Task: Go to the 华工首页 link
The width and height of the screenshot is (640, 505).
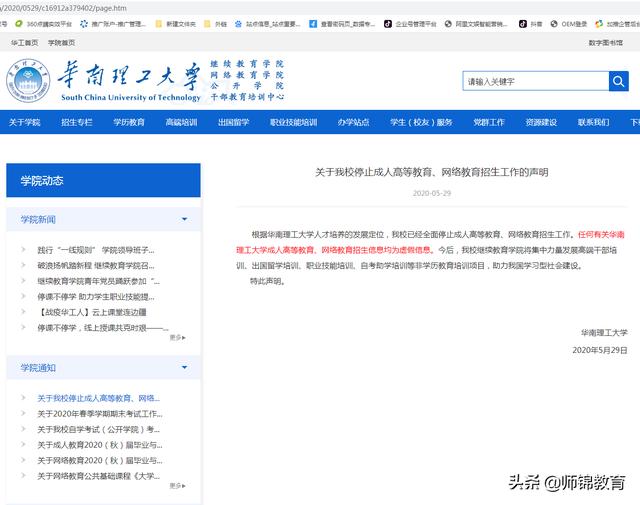Action: [x=24, y=42]
